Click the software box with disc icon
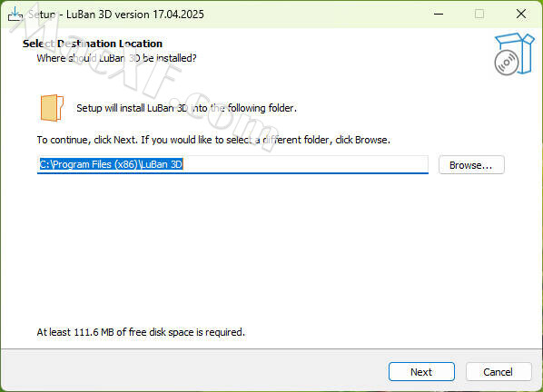The height and width of the screenshot is (392, 543). pyautogui.click(x=514, y=54)
